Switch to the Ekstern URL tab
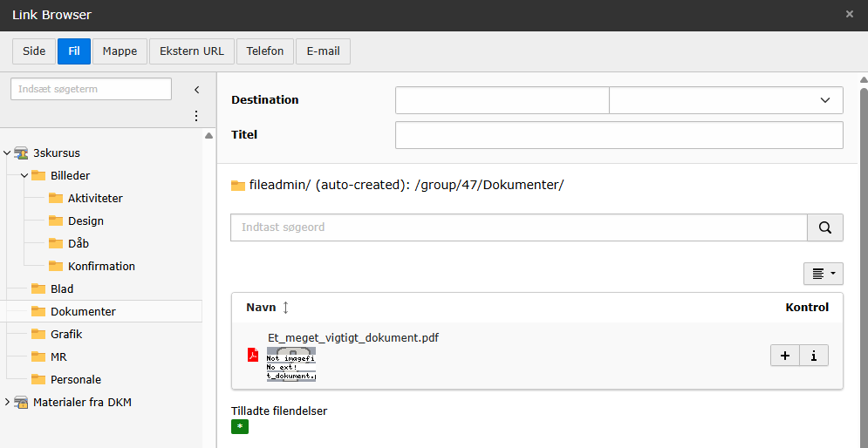The image size is (868, 448). (192, 51)
